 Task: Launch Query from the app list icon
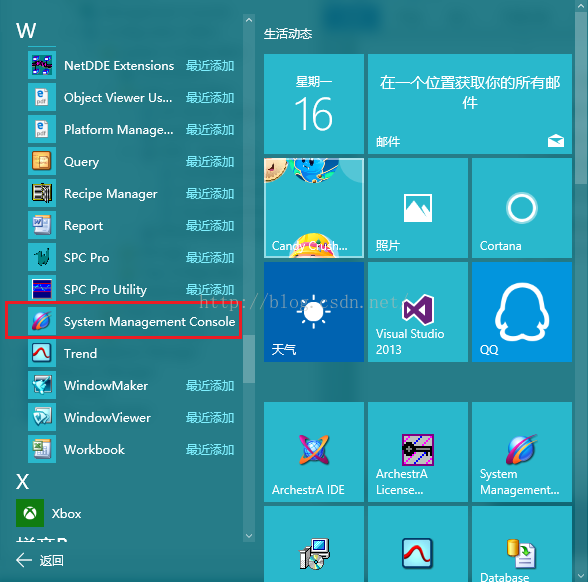point(42,161)
